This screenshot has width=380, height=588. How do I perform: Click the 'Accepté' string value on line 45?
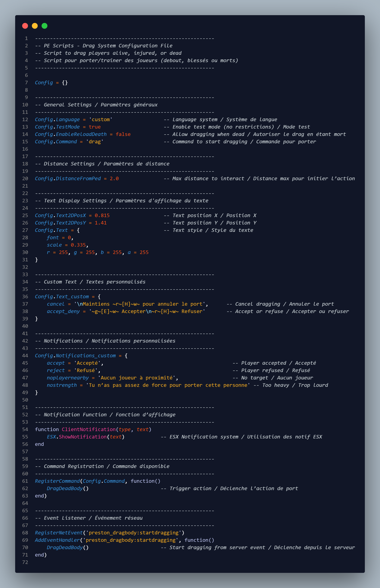click(87, 363)
